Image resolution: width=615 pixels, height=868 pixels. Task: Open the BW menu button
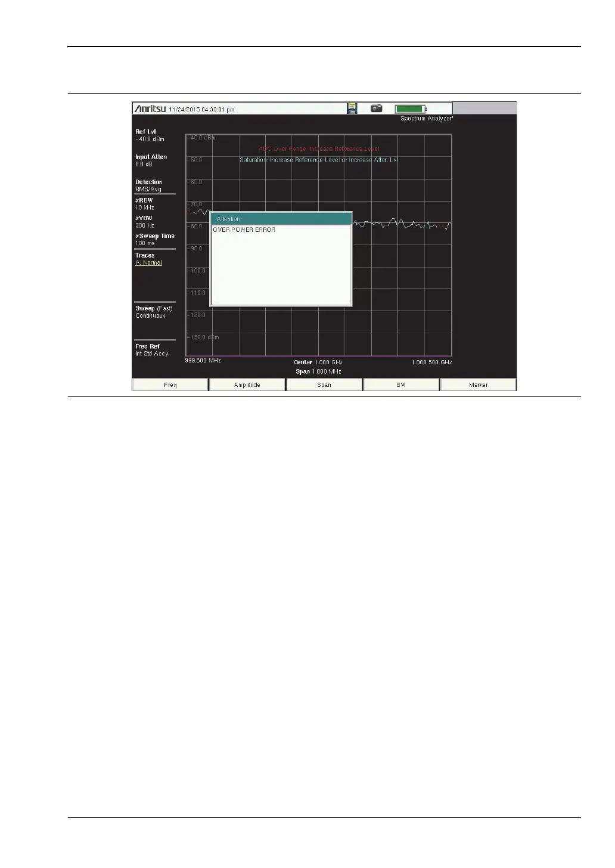point(401,385)
